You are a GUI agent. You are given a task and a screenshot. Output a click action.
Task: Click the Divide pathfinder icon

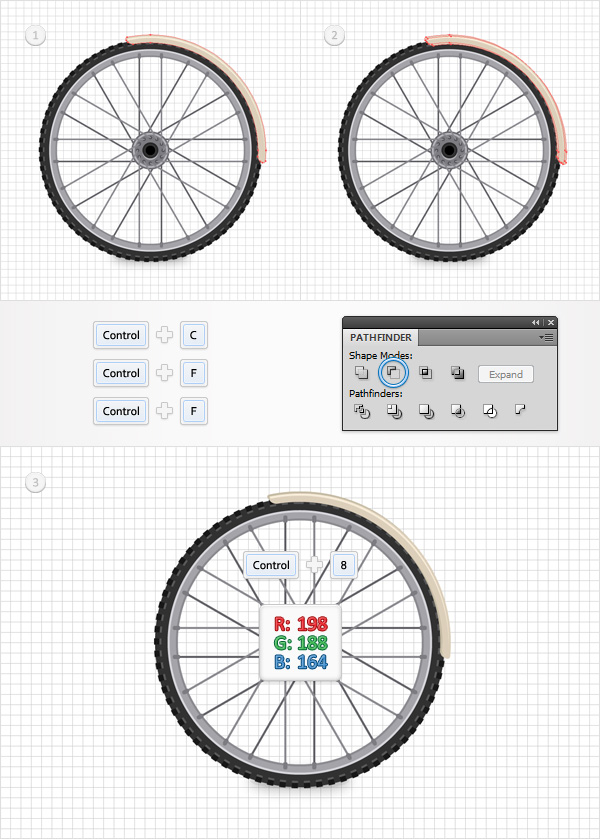(x=362, y=411)
